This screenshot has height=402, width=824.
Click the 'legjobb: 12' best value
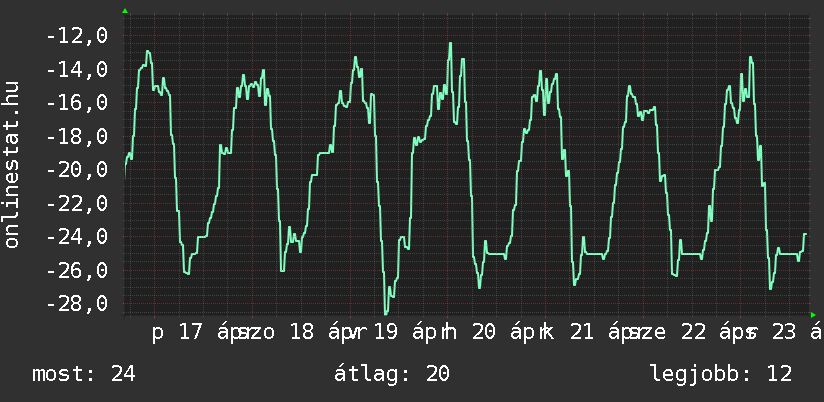[720, 374]
